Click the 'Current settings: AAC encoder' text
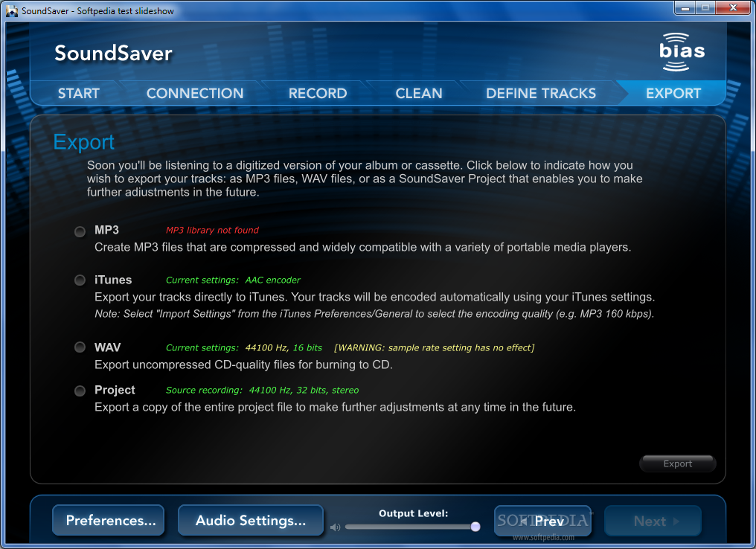The image size is (756, 549). (233, 280)
